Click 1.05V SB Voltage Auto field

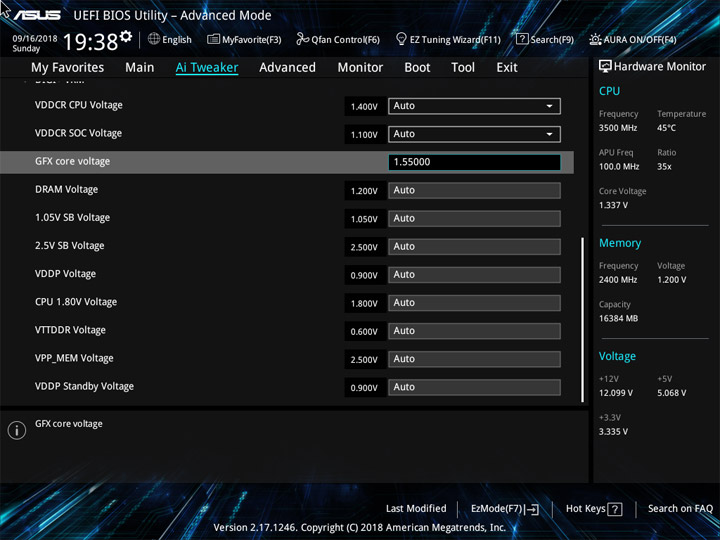[474, 219]
